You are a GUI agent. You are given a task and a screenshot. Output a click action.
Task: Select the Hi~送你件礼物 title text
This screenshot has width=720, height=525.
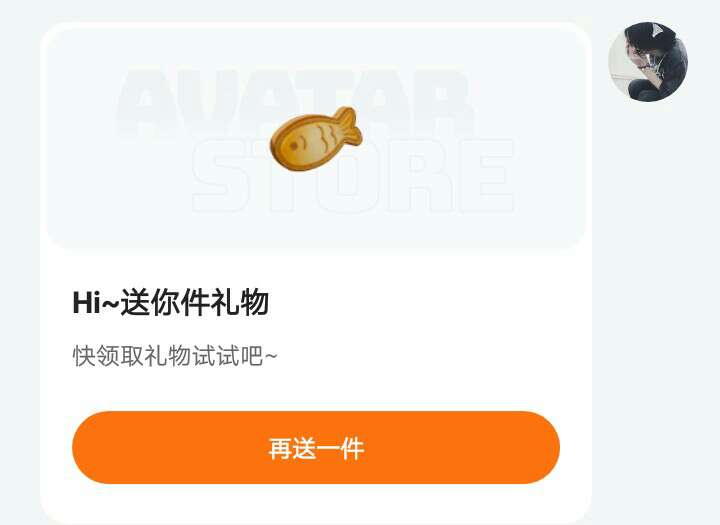tap(171, 303)
